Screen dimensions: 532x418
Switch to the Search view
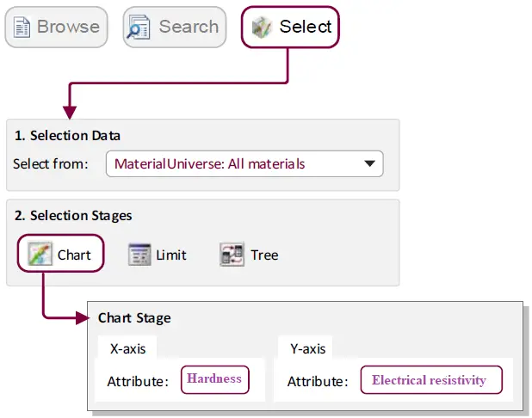click(175, 28)
